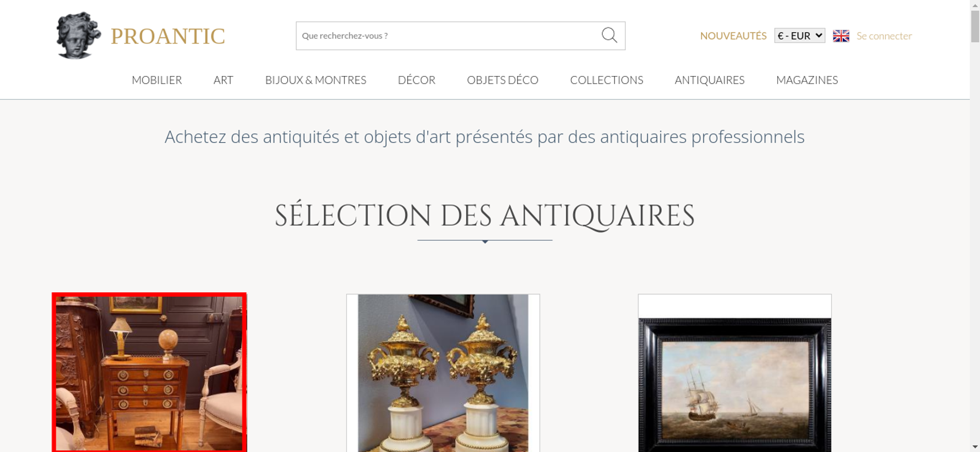Click the NOUVEAUTÉS link

point(733,36)
